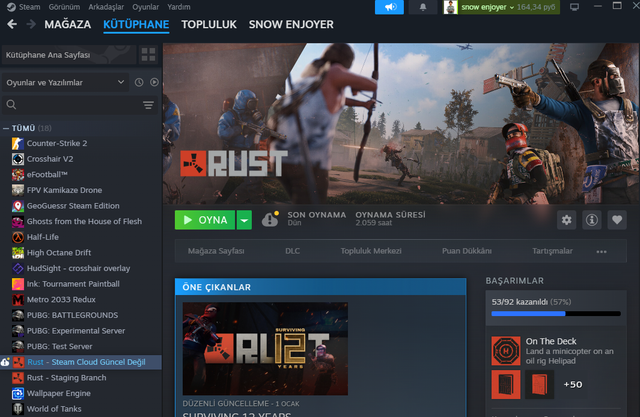The height and width of the screenshot is (417, 640).
Task: Open Mağaza Sayfası link
Action: click(216, 251)
